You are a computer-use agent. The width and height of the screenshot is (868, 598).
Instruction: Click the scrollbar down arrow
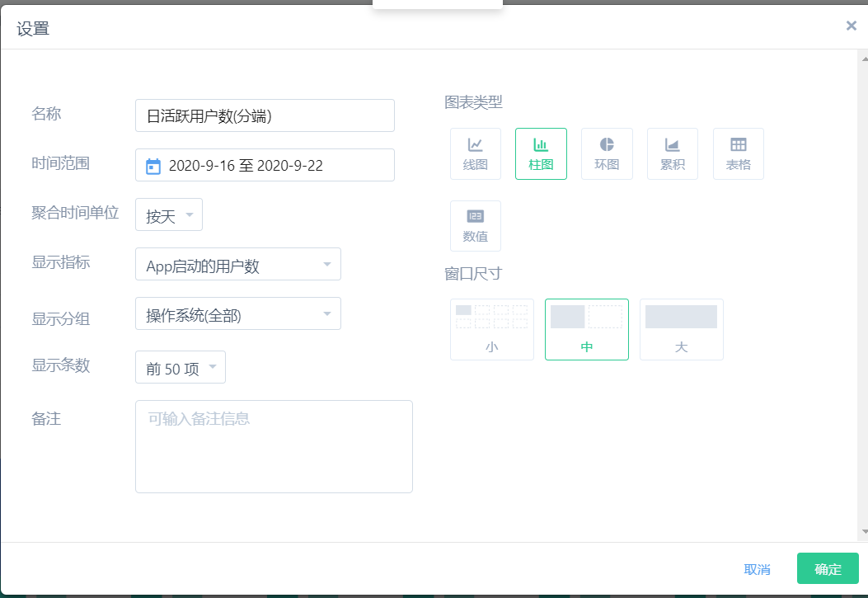[864, 531]
